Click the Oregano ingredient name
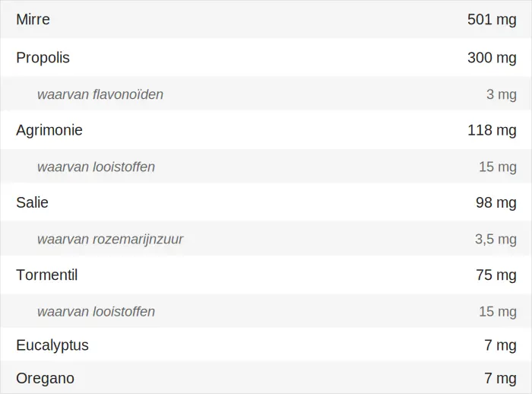Screen dimensions: 532x394 (45, 378)
